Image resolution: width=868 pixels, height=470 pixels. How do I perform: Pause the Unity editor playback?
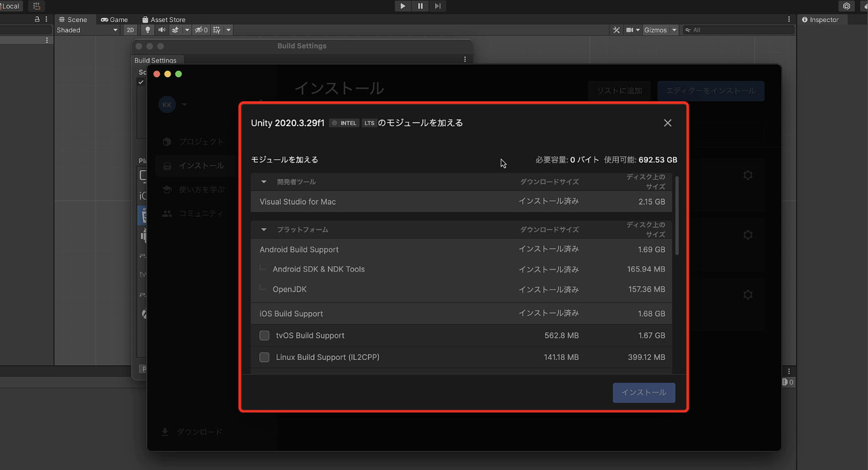(420, 6)
